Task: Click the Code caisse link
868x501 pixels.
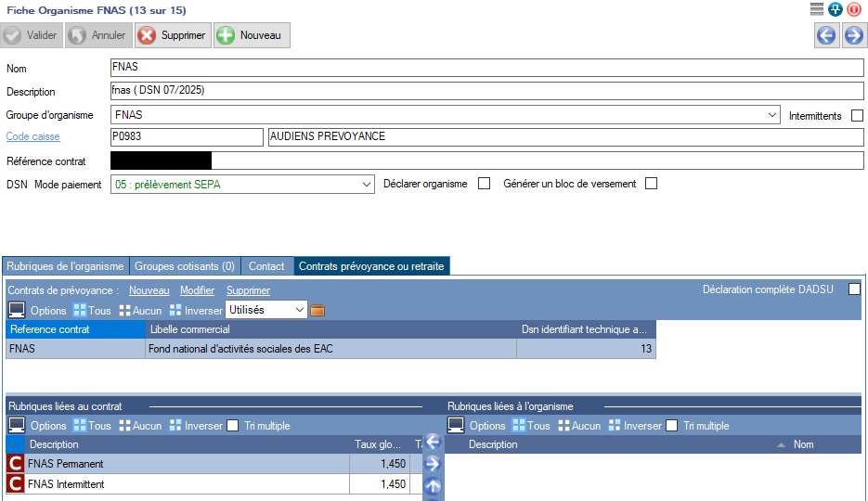Action: (x=33, y=137)
